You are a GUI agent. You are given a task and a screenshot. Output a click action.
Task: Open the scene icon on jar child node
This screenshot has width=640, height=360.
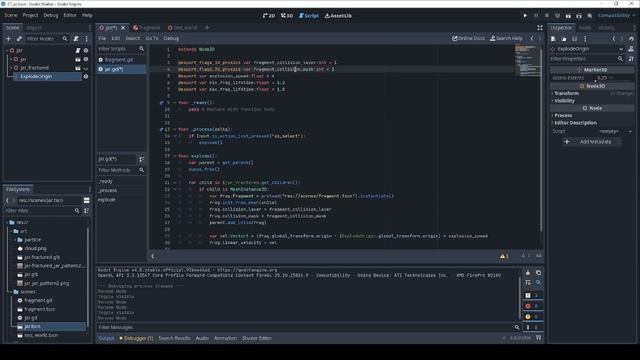tap(78, 59)
